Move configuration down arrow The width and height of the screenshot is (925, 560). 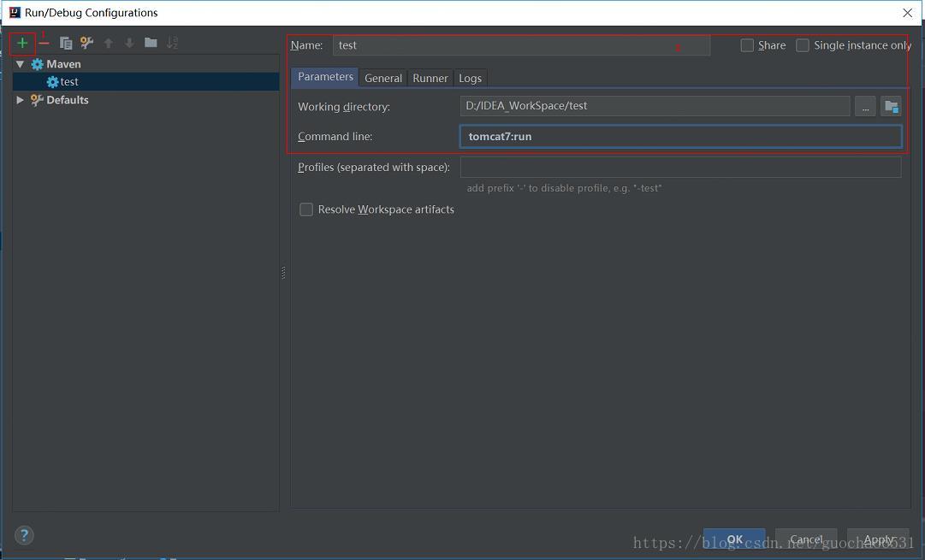(129, 43)
